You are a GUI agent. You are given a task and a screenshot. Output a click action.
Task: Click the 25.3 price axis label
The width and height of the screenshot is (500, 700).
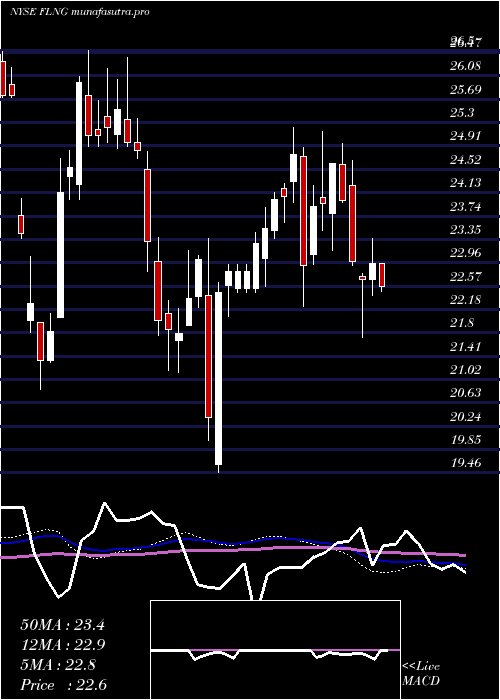tap(462, 113)
